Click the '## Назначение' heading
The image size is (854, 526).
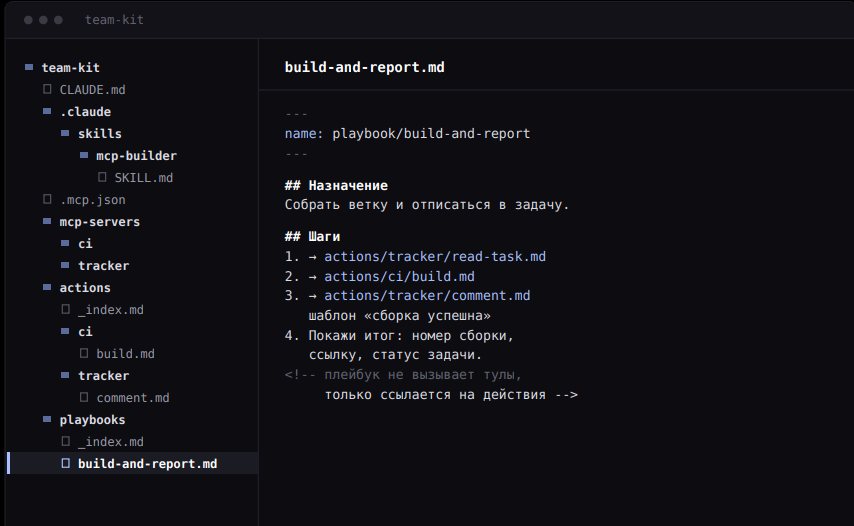[x=336, y=185]
